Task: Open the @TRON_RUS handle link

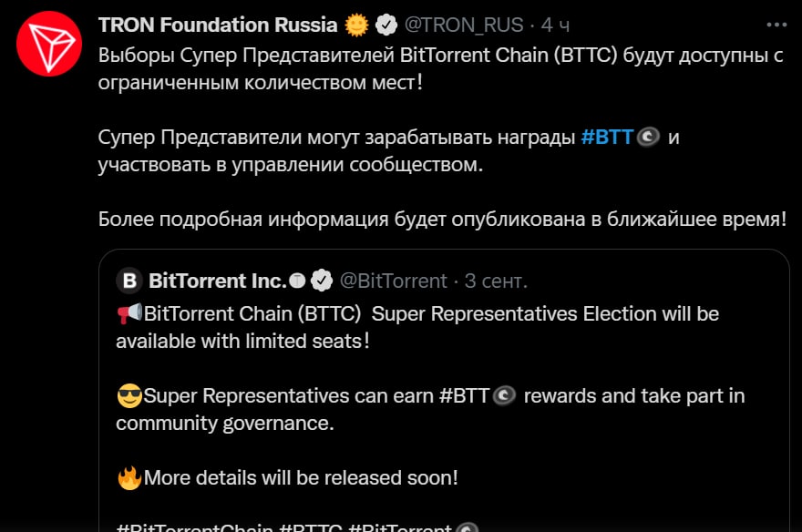Action: 464,25
